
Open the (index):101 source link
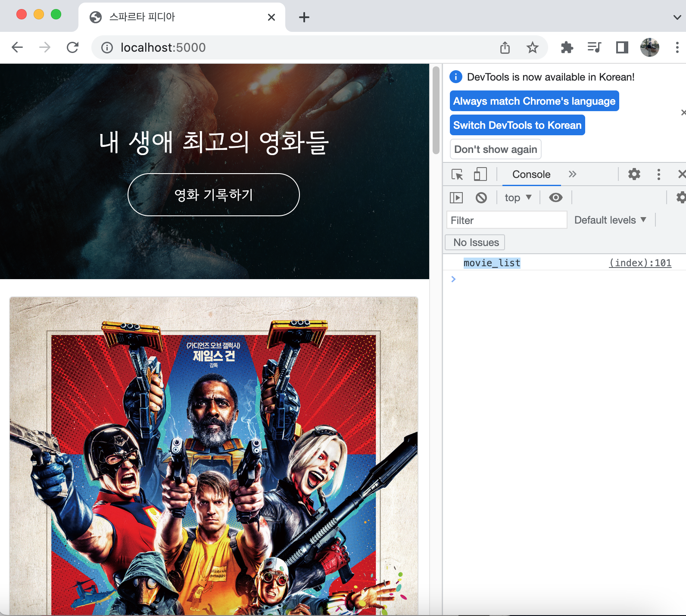click(640, 263)
